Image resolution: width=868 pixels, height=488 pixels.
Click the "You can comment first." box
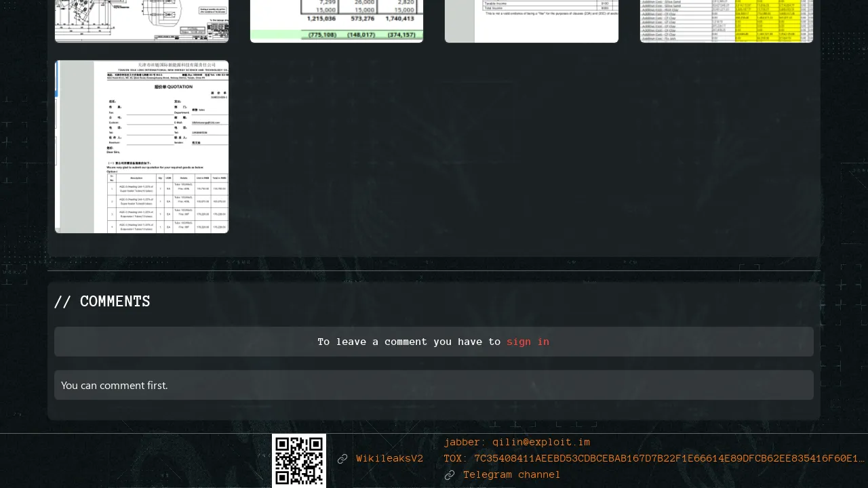click(x=434, y=385)
